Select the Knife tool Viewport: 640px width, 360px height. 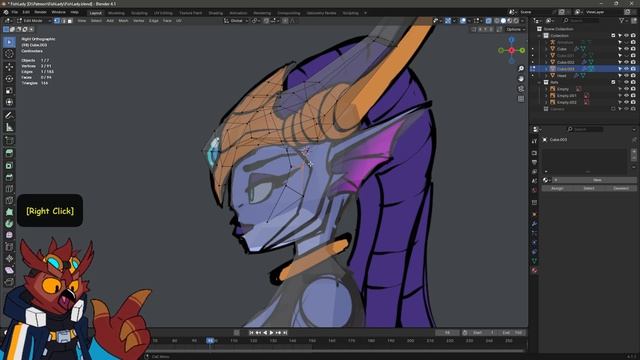click(9, 200)
